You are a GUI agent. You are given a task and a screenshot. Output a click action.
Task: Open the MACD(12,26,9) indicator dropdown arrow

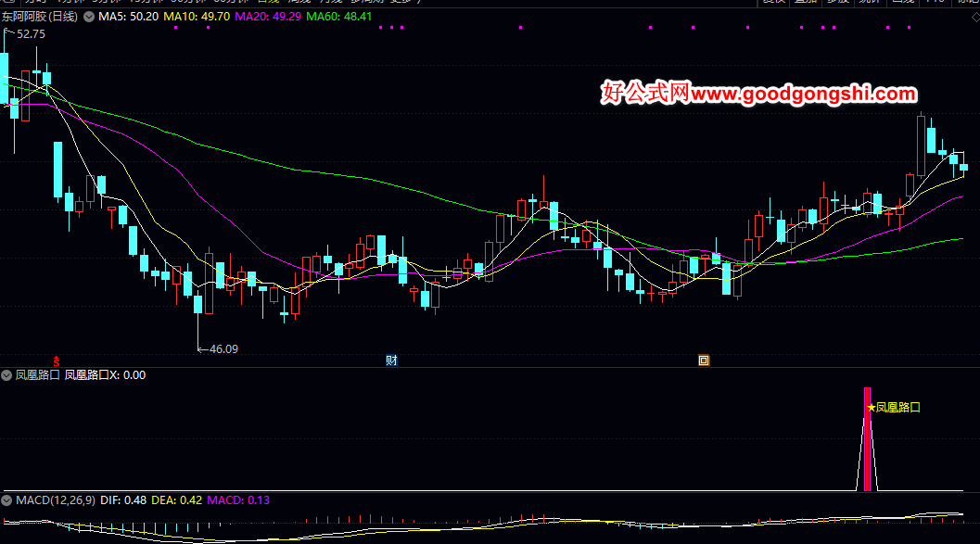click(6, 500)
